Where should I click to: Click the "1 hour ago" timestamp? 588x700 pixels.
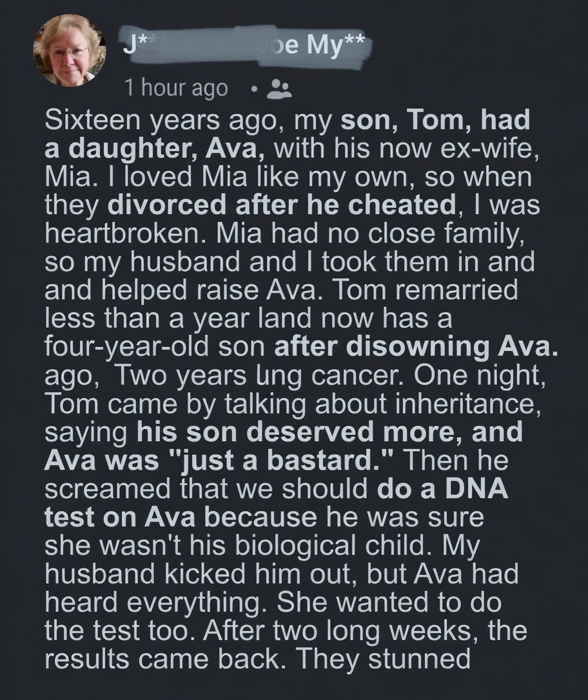pos(176,88)
